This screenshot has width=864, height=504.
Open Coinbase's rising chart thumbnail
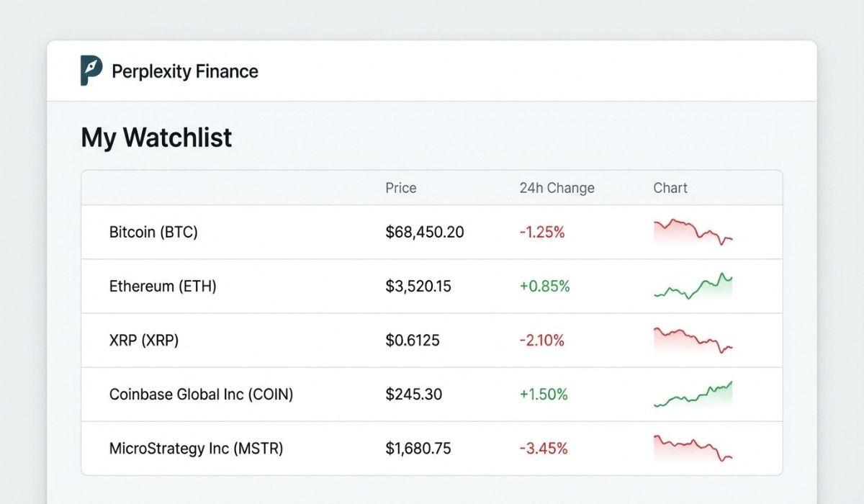(x=692, y=394)
